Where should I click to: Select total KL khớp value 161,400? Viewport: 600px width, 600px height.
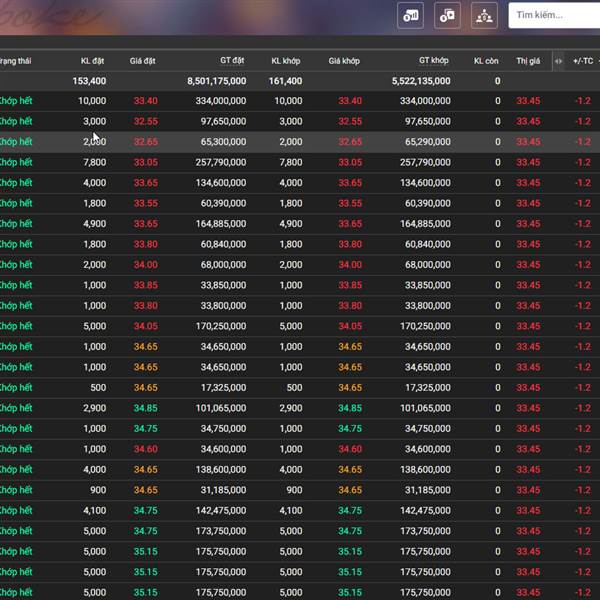coord(285,81)
